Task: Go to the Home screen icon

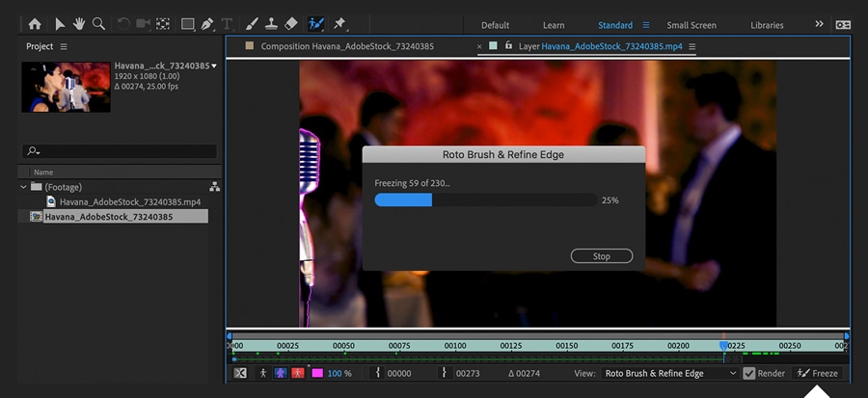Action: (x=35, y=24)
